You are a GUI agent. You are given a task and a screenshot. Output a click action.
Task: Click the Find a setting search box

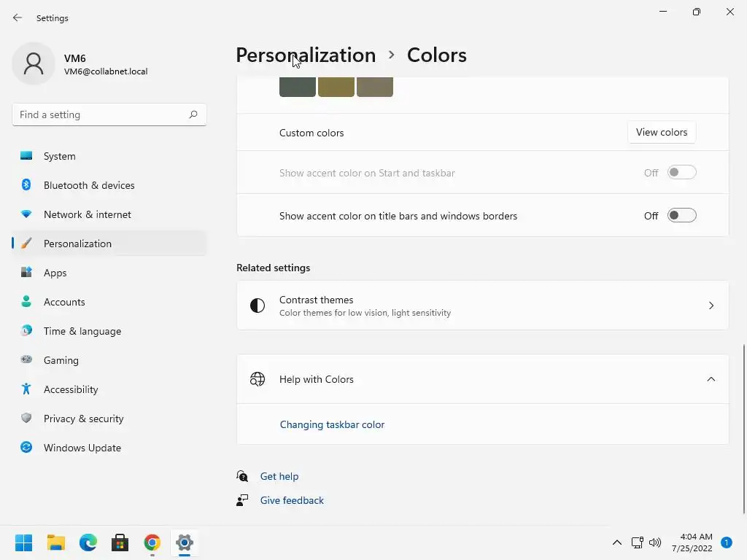101,114
